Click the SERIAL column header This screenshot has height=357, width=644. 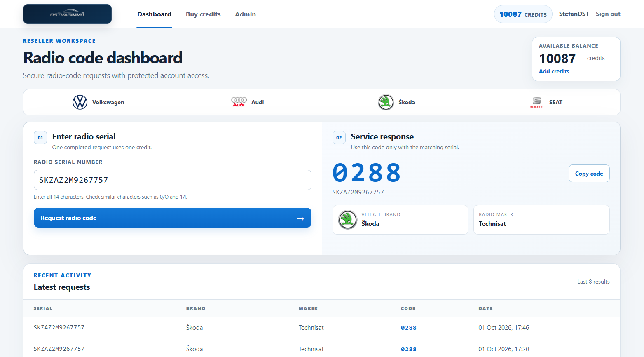pyautogui.click(x=43, y=308)
